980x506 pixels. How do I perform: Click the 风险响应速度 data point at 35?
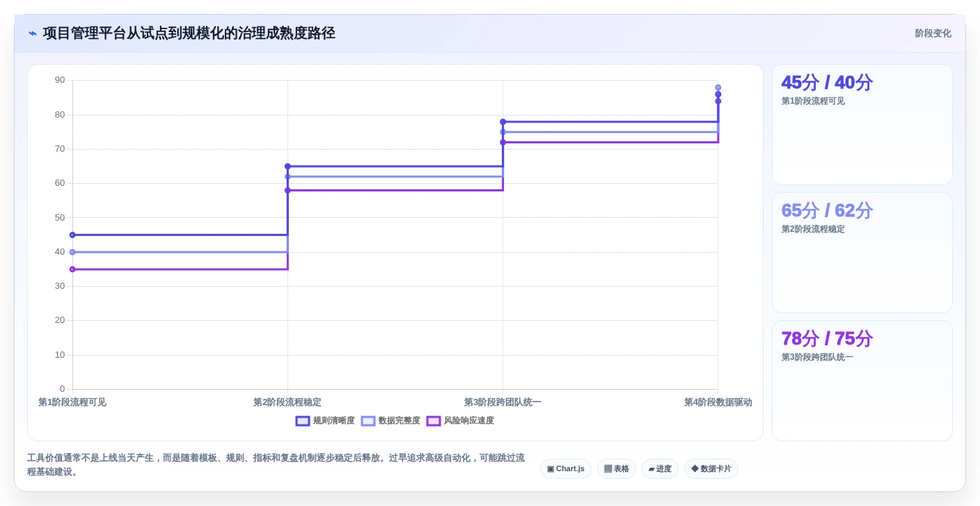coord(72,269)
